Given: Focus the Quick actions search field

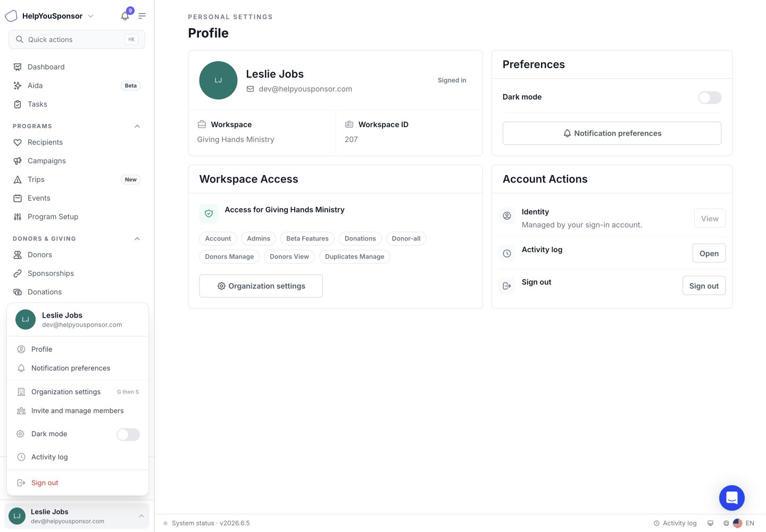Looking at the screenshot, I should click(x=77, y=39).
